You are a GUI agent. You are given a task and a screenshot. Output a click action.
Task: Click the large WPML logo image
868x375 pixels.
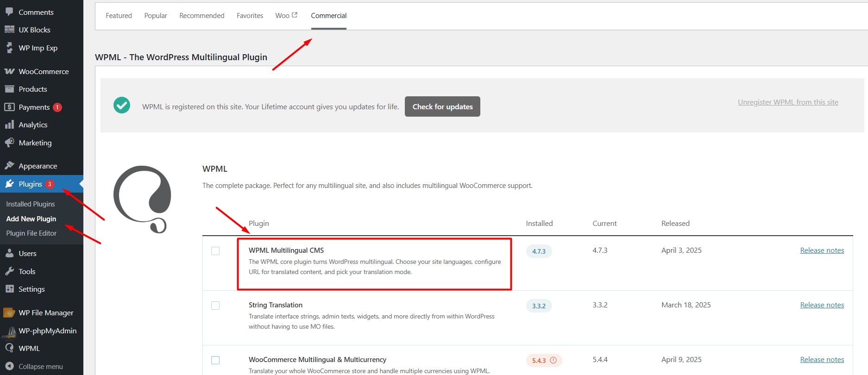point(143,199)
